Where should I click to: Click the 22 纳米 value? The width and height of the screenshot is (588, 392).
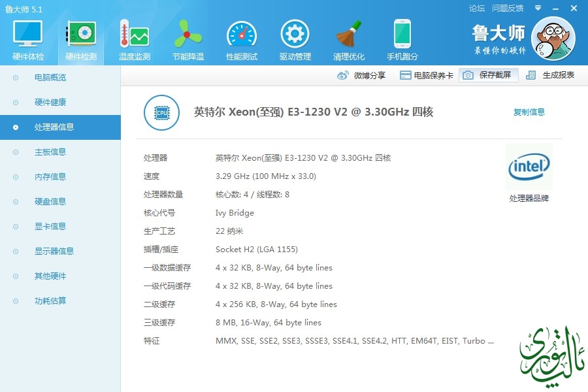click(229, 231)
